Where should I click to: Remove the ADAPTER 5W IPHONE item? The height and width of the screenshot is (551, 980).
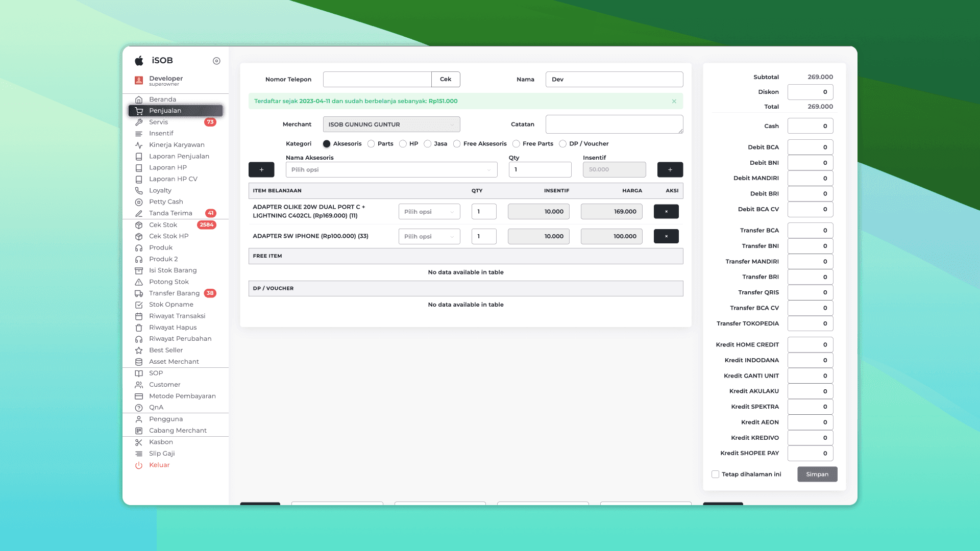pyautogui.click(x=666, y=236)
